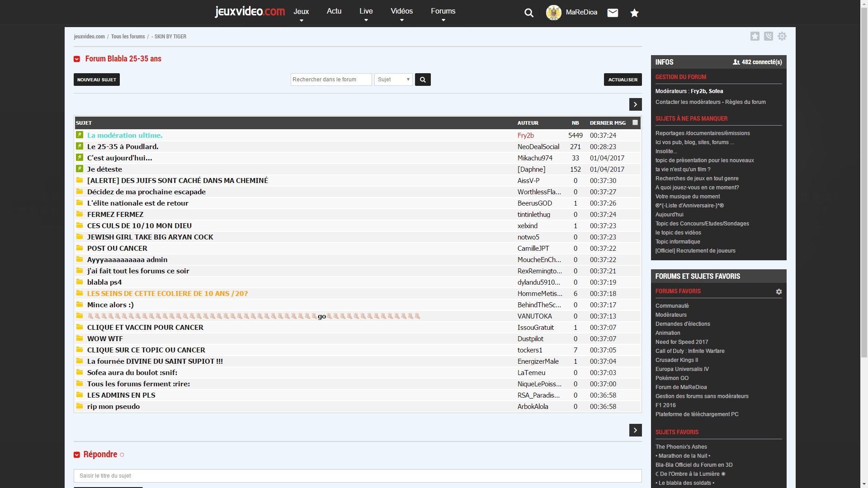Click the favorites star in navbar
Viewport: 868px width, 488px height.
point(634,13)
